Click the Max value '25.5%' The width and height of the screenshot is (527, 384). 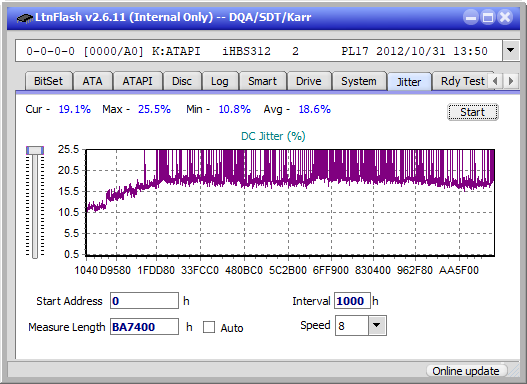(154, 109)
